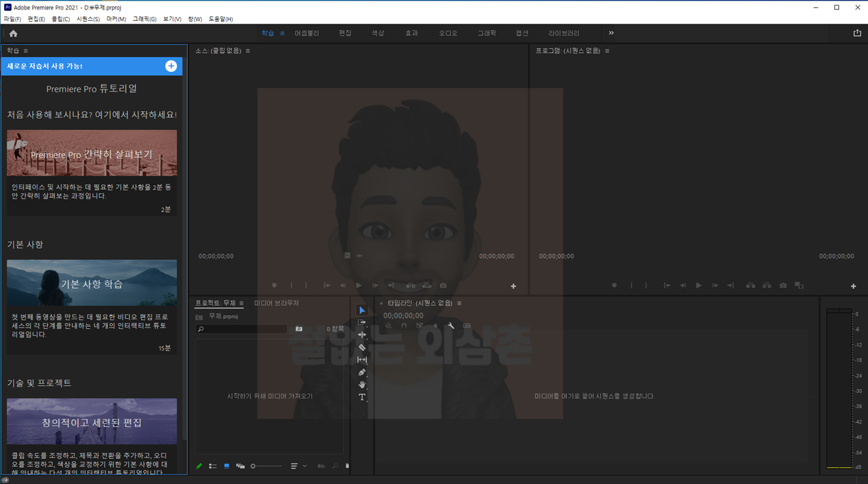Screen dimensions: 868x484
Task: Click the Clear trash icon in Project panel
Action: [347, 466]
